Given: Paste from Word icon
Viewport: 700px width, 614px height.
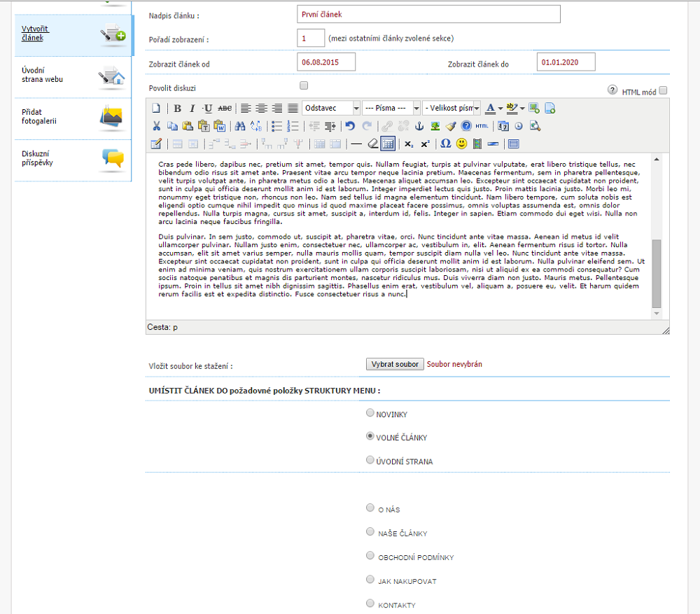Looking at the screenshot, I should [219, 126].
